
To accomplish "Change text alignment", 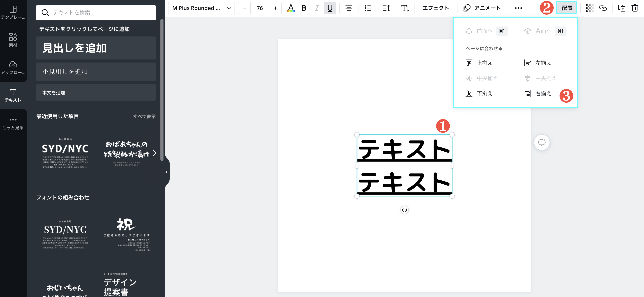I will pyautogui.click(x=349, y=8).
